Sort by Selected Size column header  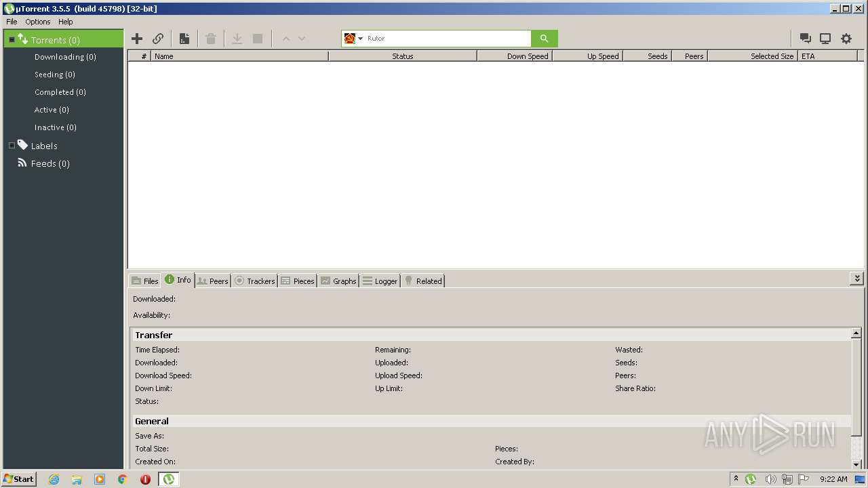[753, 56]
